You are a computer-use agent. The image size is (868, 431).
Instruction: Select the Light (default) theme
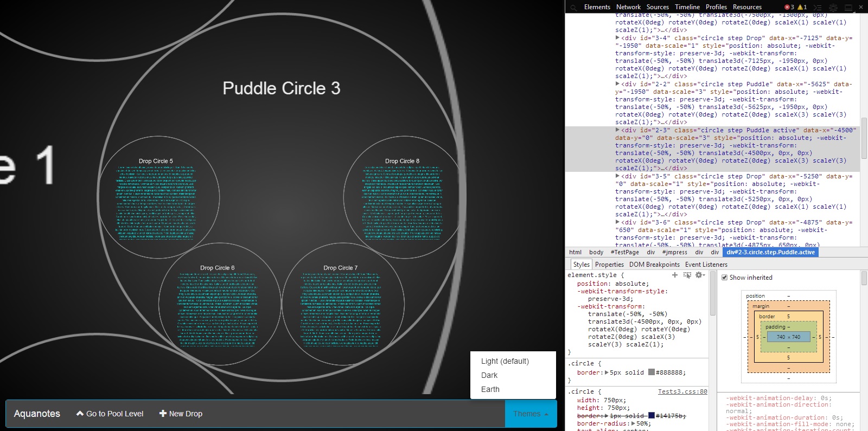point(505,361)
